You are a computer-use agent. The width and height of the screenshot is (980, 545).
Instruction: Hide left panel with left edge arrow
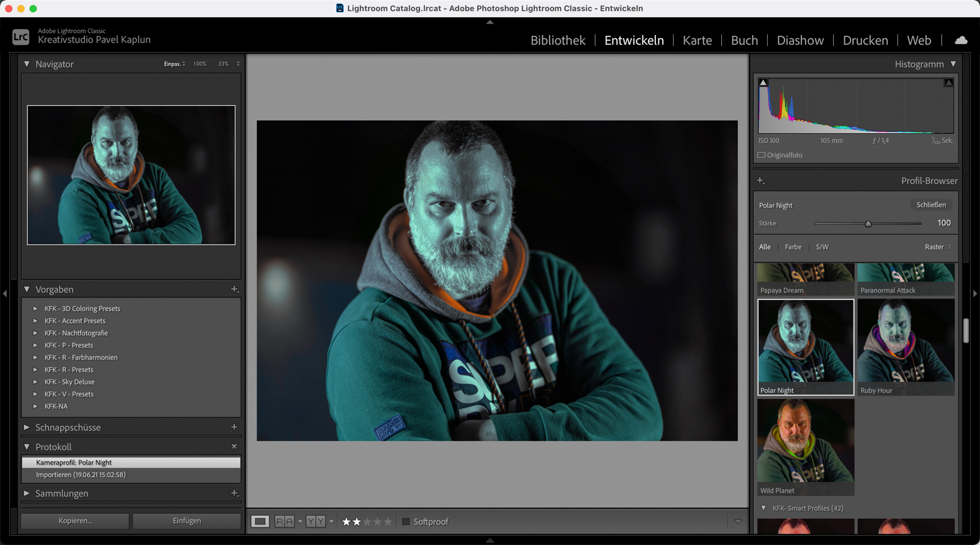(5, 294)
